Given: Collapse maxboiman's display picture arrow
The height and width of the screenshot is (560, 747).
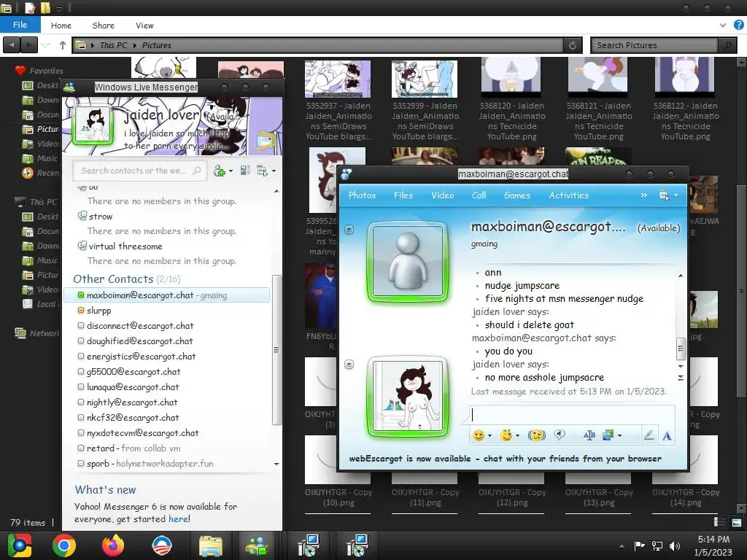Looking at the screenshot, I should [x=349, y=230].
